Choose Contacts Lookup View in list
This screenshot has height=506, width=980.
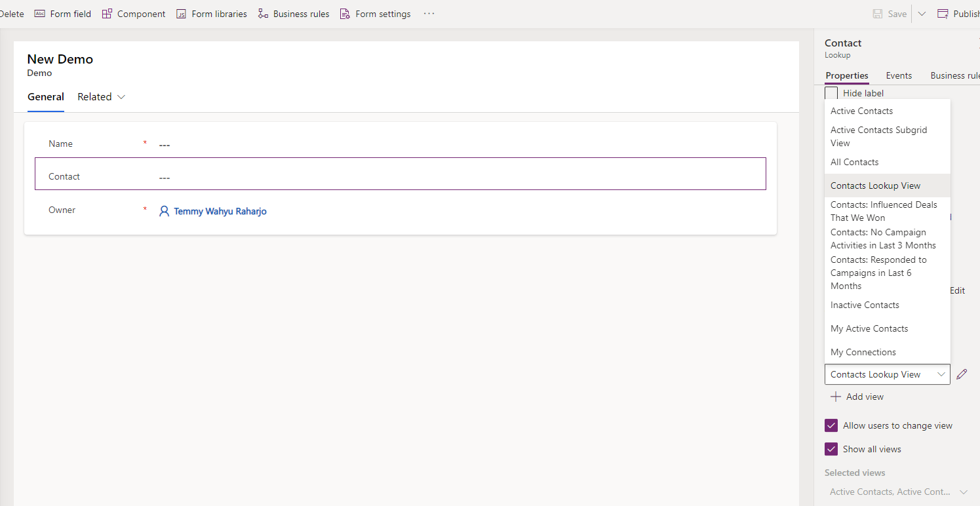tap(887, 185)
